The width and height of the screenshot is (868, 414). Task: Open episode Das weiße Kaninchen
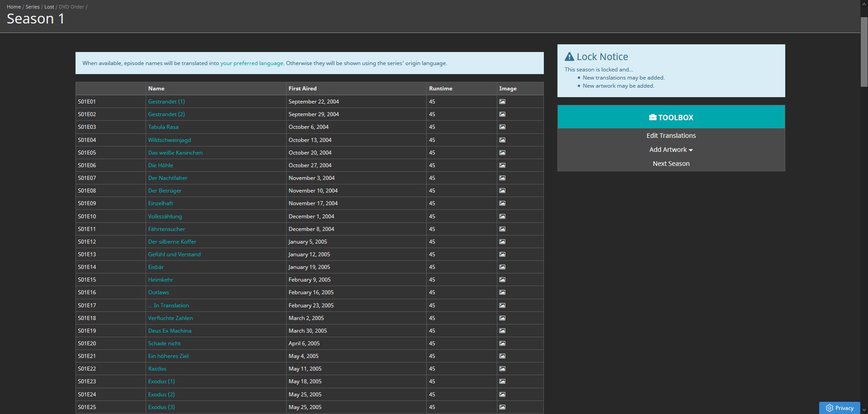click(x=175, y=153)
